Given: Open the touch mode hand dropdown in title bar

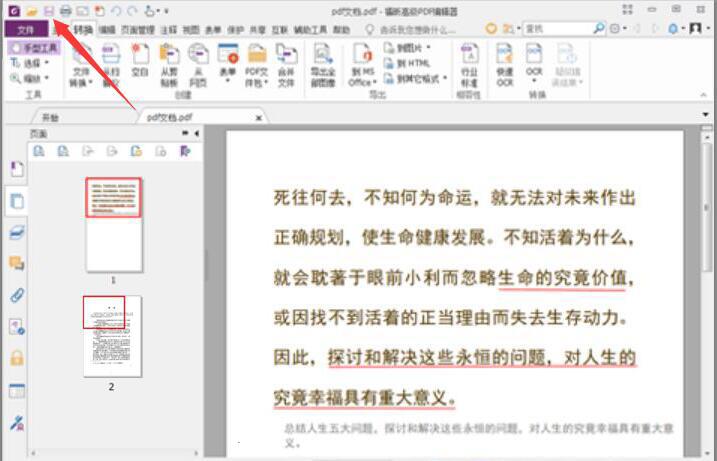Looking at the screenshot, I should tap(153, 11).
